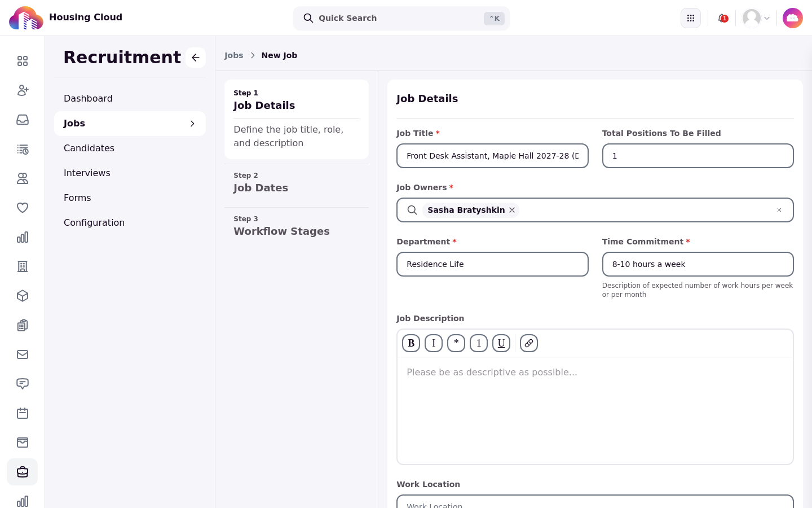Open the user profile dropdown

coord(756,18)
